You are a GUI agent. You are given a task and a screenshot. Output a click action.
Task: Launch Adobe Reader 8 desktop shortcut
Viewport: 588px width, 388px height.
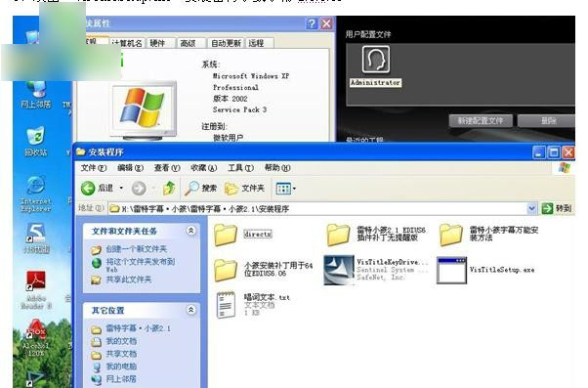36,281
